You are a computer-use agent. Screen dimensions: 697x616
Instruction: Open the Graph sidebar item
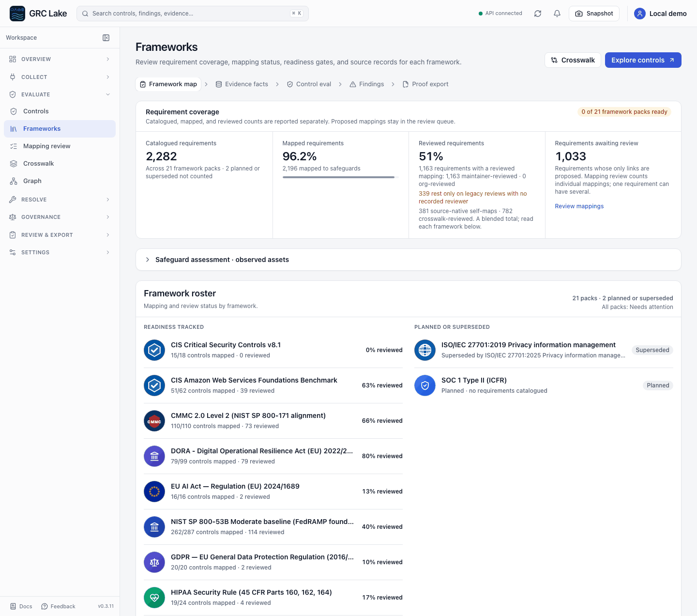point(60,181)
